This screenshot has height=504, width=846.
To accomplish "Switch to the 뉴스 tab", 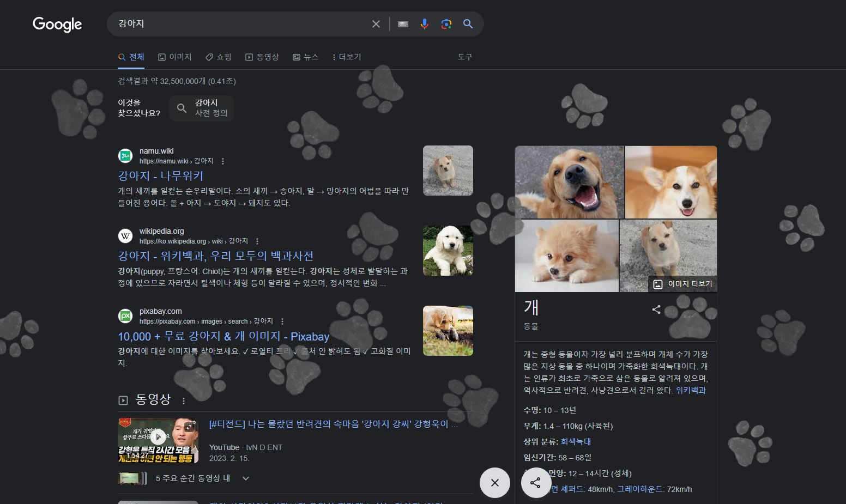I will (x=306, y=57).
